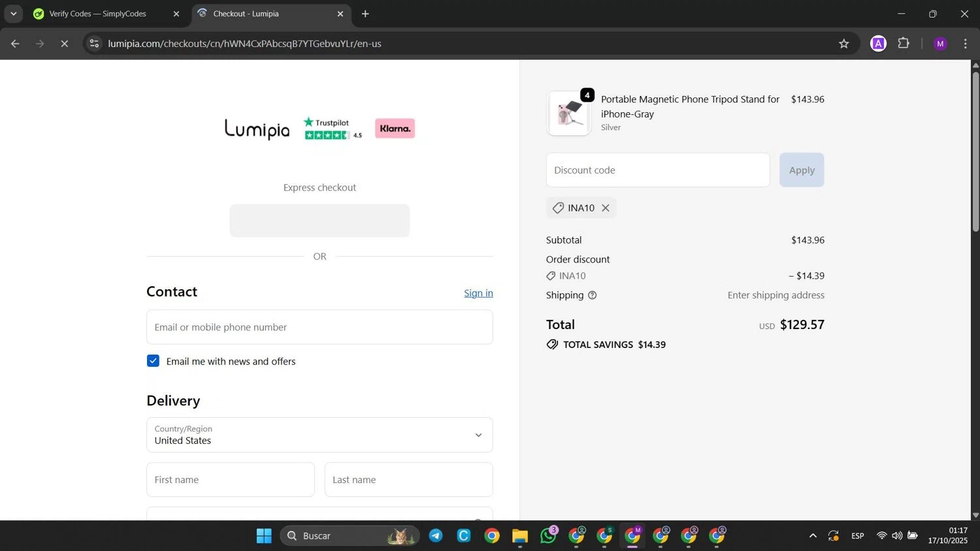Open Telegram from the taskbar

(x=436, y=536)
